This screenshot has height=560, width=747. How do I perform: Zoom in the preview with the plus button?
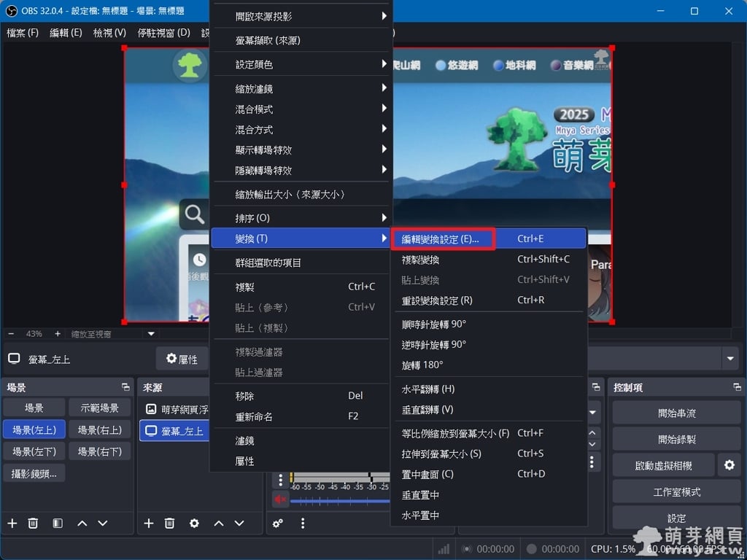[58, 333]
